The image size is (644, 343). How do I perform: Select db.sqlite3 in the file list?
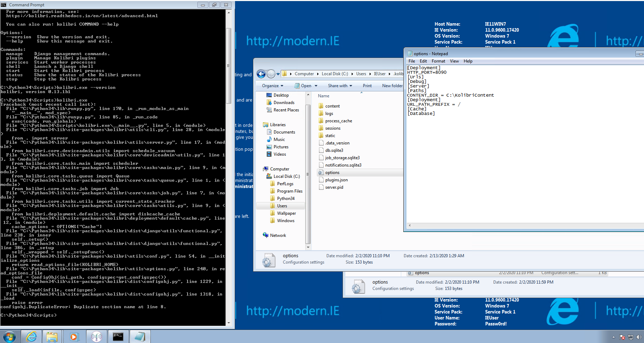[334, 150]
